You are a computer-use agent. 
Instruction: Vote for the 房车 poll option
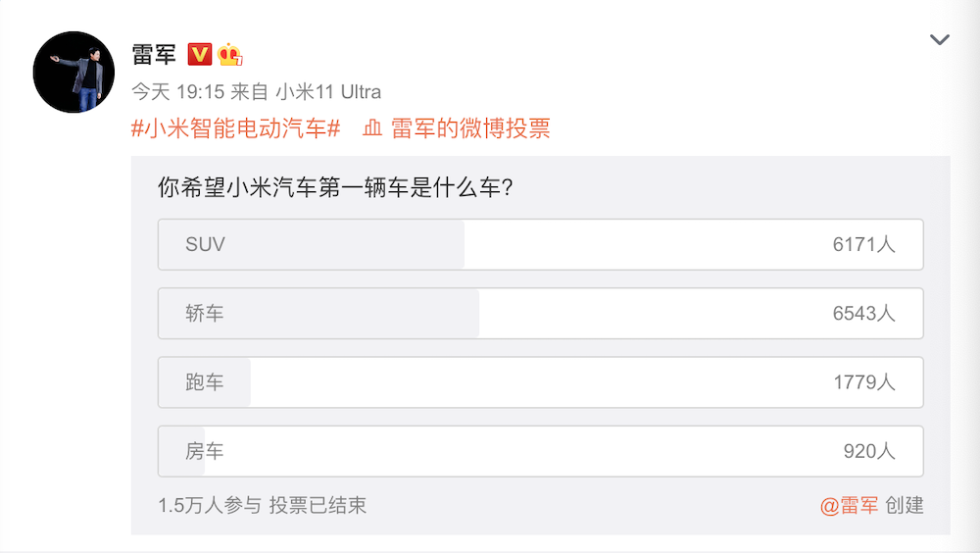click(540, 451)
